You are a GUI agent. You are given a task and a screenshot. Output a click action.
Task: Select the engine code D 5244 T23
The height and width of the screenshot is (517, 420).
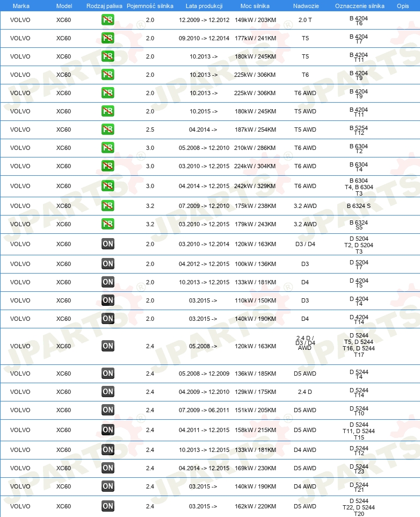pos(359,469)
